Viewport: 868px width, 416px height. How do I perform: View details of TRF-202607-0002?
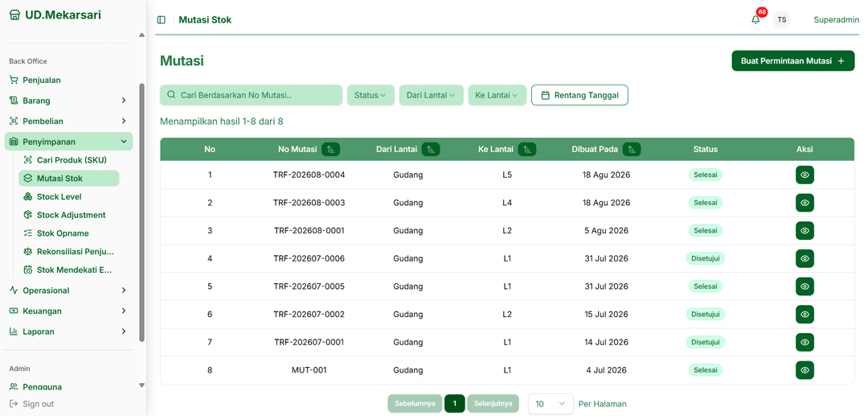pos(805,314)
